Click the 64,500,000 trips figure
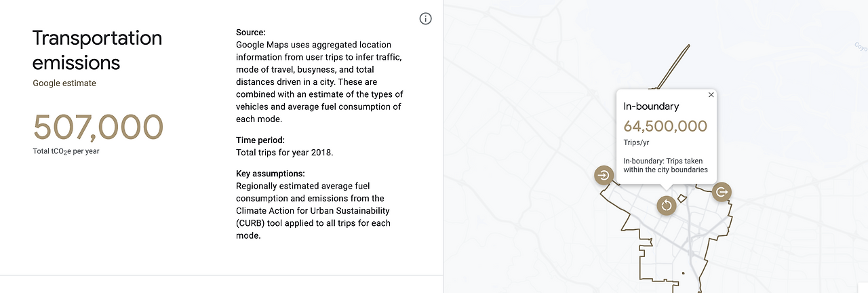868x293 pixels. pyautogui.click(x=665, y=126)
